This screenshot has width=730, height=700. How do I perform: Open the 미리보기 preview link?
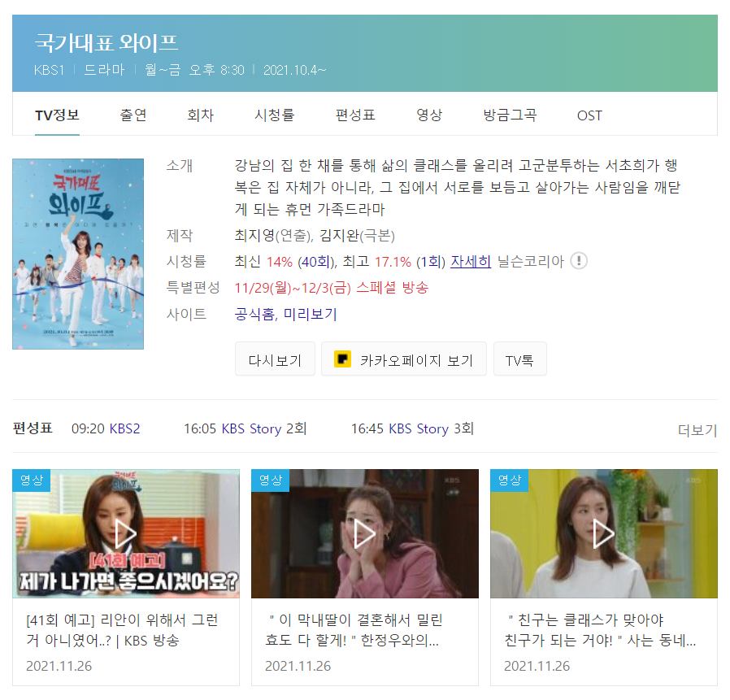click(310, 315)
